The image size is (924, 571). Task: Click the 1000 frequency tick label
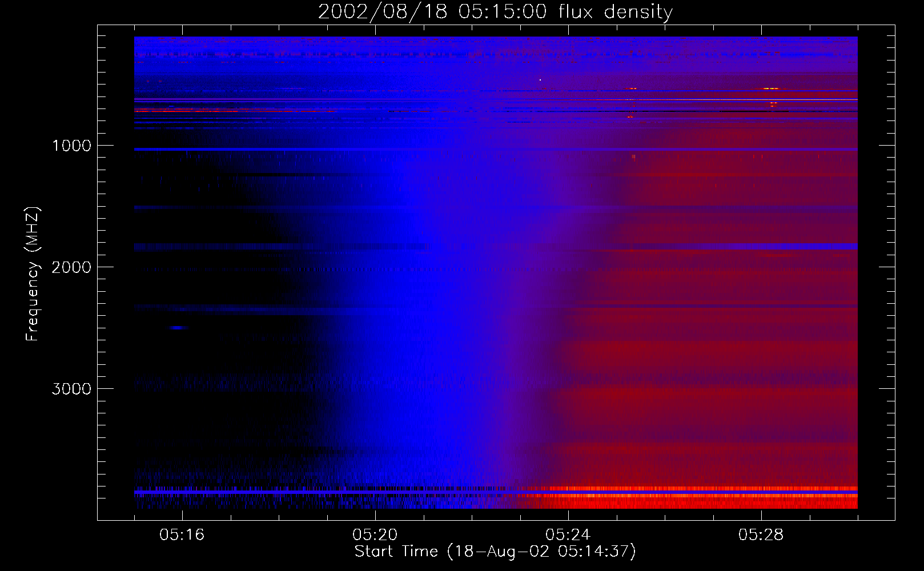(71, 146)
